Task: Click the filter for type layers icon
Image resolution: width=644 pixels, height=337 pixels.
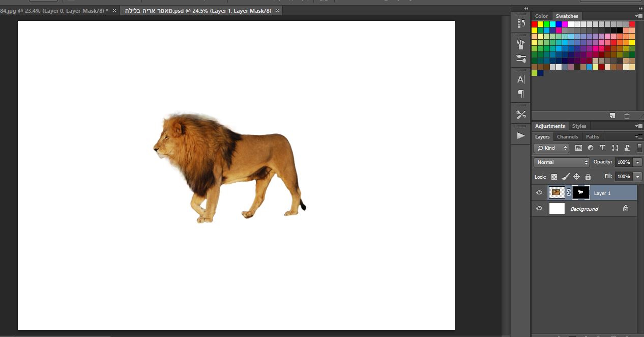Action: [x=603, y=148]
